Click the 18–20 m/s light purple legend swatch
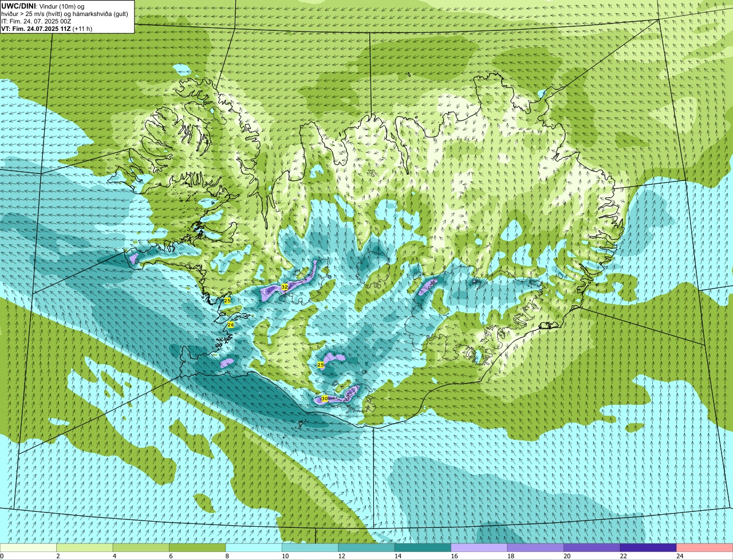733x560 pixels. 535,547
